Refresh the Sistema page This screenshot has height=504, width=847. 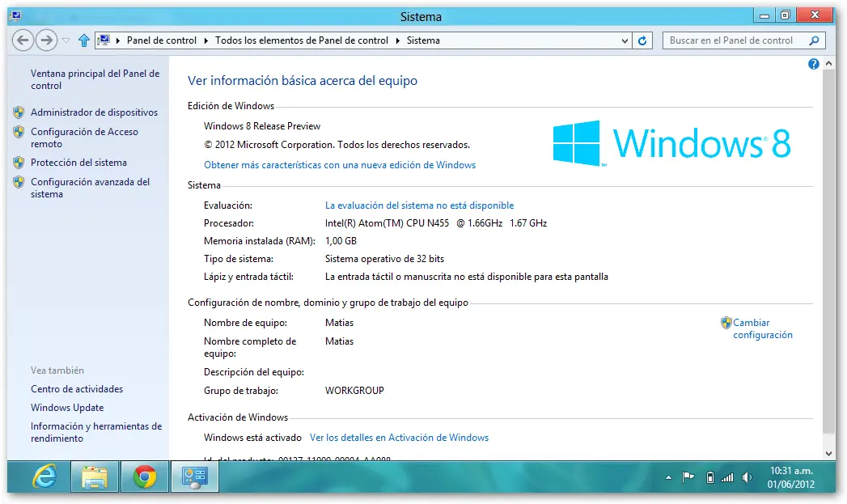(642, 40)
